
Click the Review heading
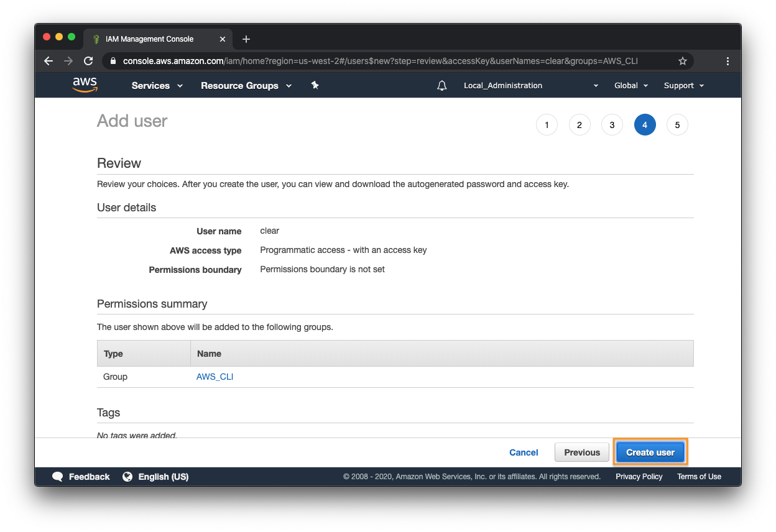119,163
